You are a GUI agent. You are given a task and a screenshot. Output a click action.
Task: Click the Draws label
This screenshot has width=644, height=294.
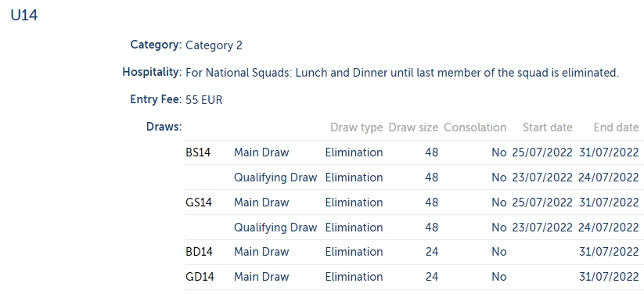164,127
